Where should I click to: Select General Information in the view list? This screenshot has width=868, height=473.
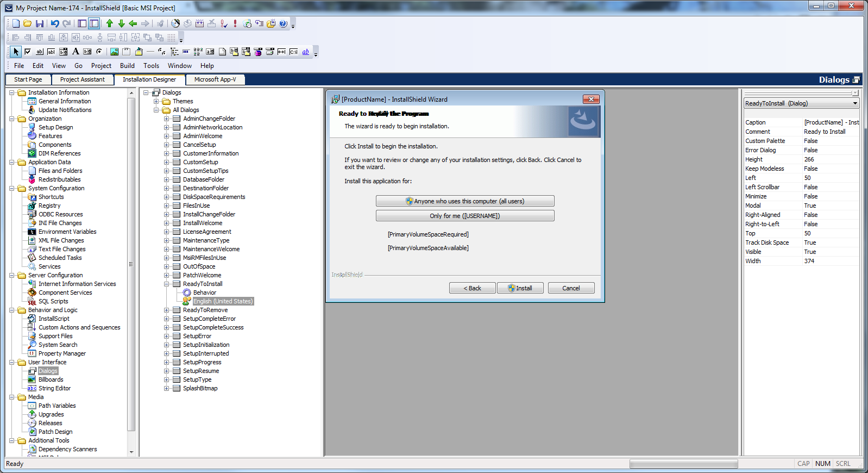(65, 101)
